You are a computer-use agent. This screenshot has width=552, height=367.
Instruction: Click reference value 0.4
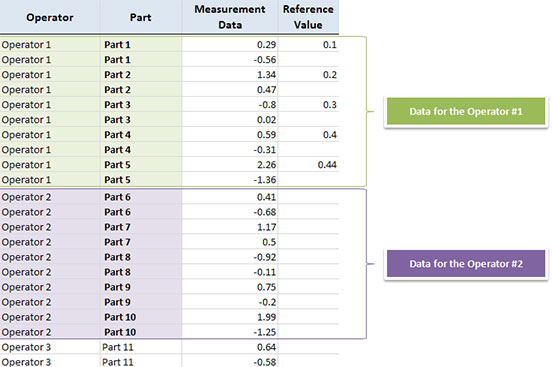[x=308, y=135]
